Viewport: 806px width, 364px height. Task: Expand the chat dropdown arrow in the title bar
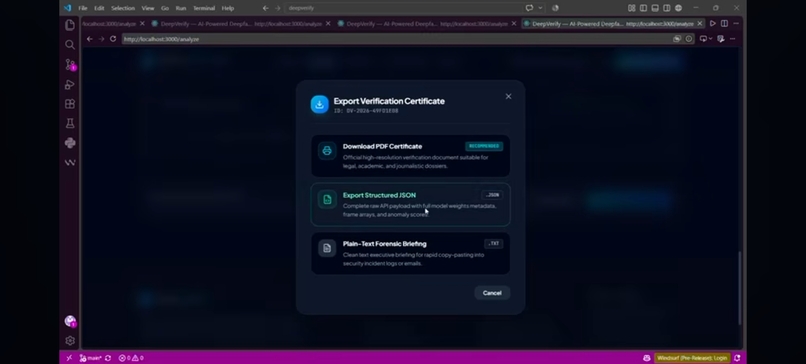[540, 8]
